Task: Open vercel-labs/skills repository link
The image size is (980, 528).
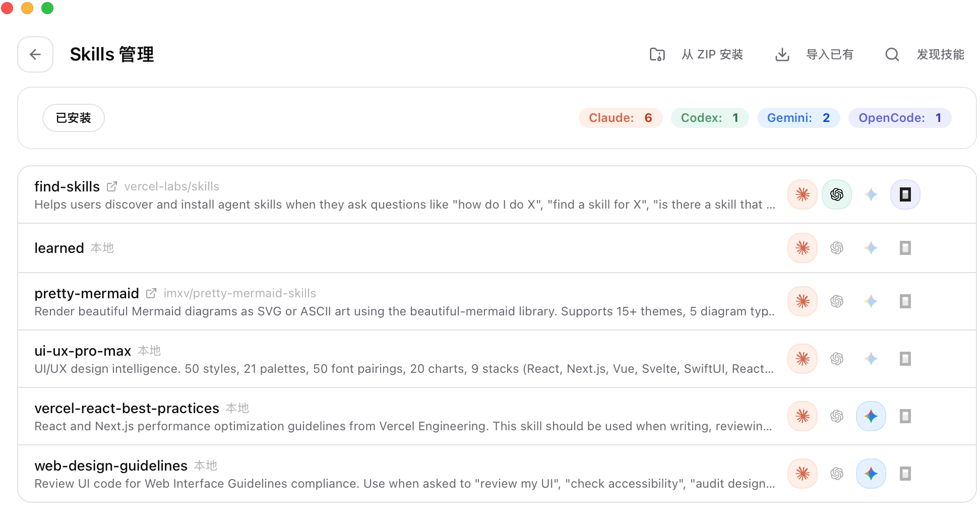Action: (172, 187)
